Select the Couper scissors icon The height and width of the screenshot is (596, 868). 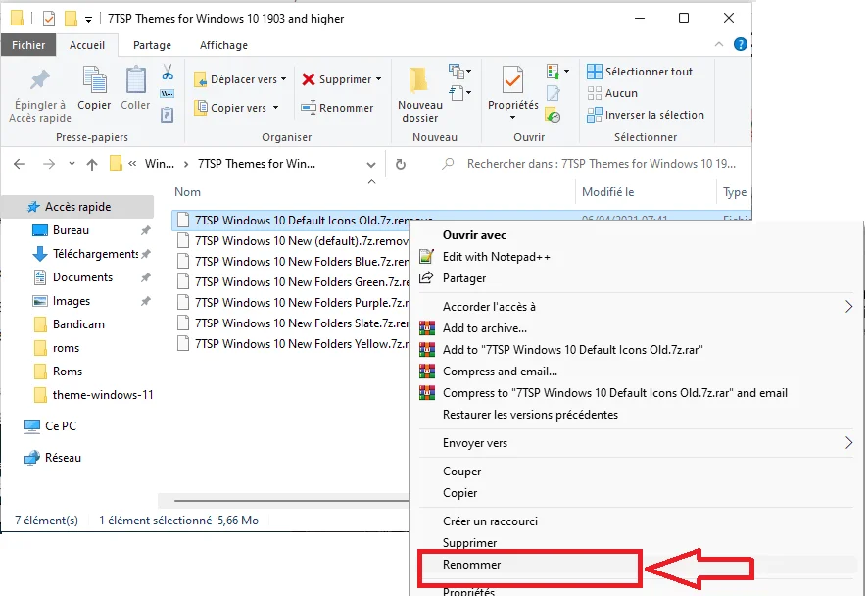point(167,74)
